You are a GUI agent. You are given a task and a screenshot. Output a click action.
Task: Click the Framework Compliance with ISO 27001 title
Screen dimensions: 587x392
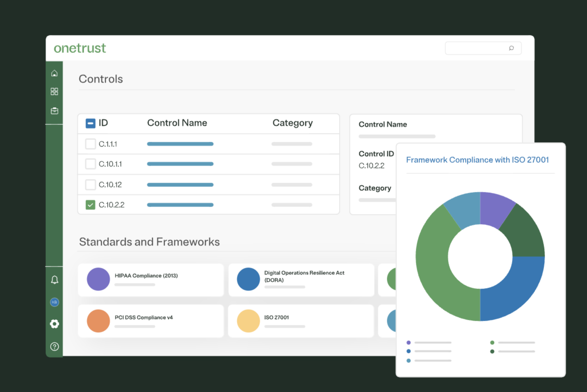click(478, 160)
